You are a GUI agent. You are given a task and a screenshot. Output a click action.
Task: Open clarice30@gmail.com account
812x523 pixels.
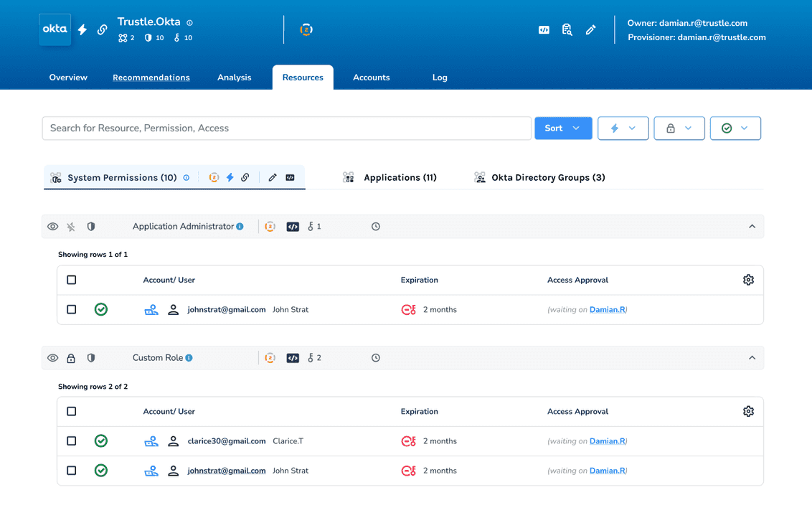pos(226,441)
